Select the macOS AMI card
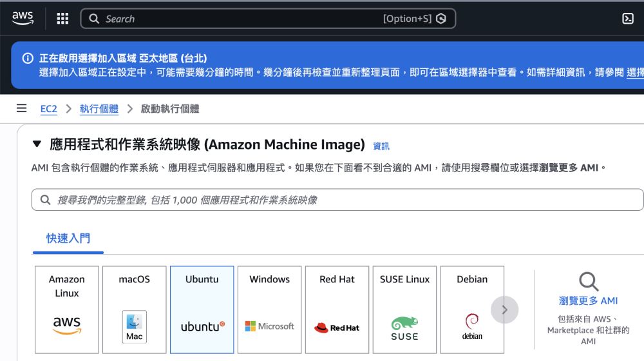 coord(135,309)
